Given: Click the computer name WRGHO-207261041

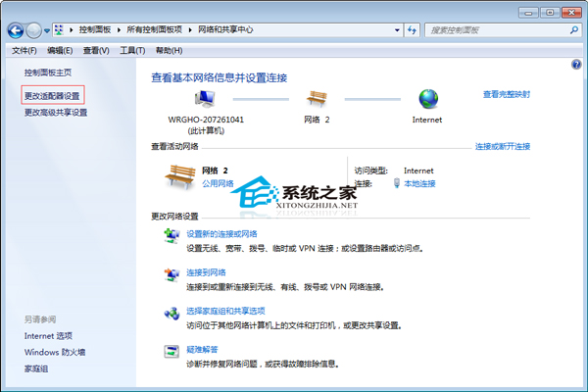Looking at the screenshot, I should (x=206, y=120).
